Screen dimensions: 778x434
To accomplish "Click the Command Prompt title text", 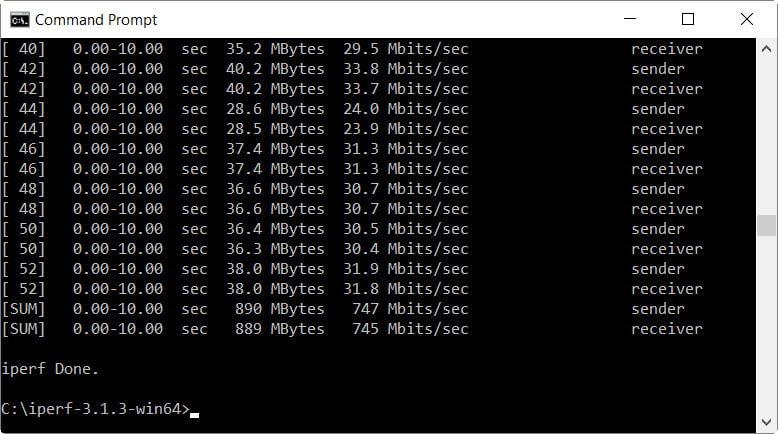I will [96, 20].
